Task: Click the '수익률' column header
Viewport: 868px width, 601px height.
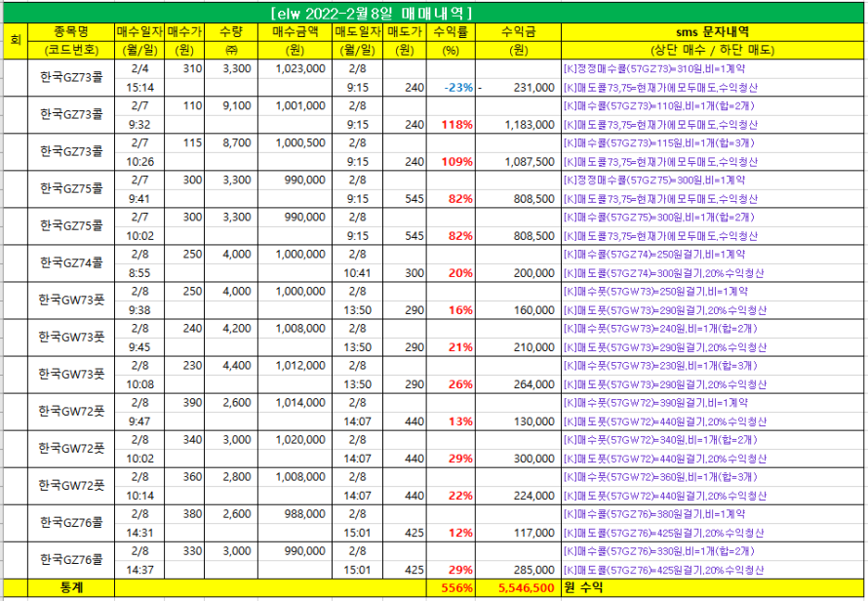Action: click(451, 31)
